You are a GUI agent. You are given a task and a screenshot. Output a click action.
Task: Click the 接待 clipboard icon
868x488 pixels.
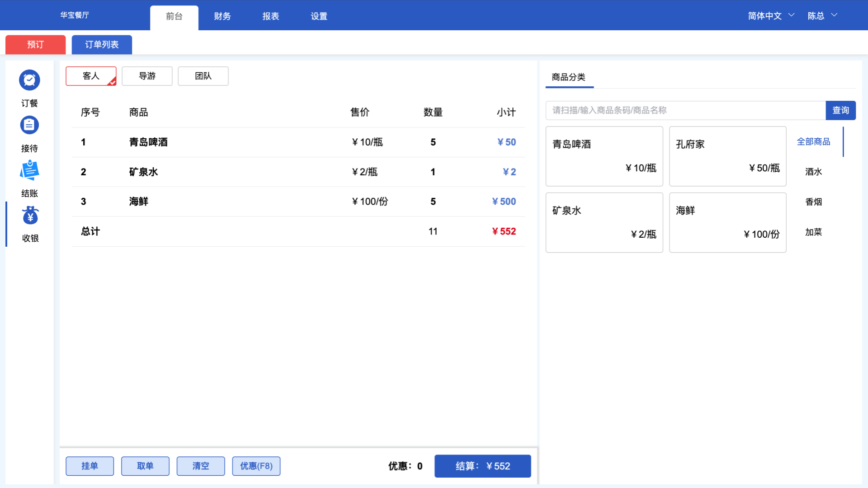(29, 126)
